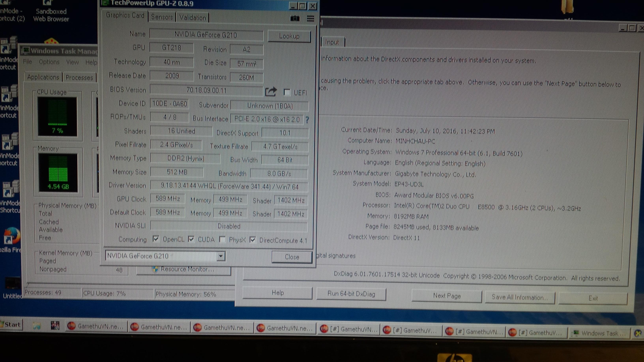Screen dimensions: 644x362
Task: Click the GPU field showing GT218
Action: [171, 48]
